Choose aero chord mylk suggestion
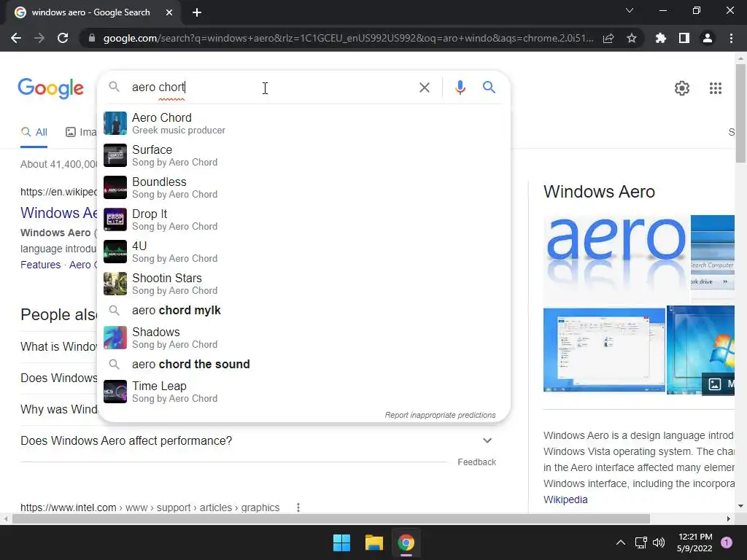The width and height of the screenshot is (747, 560). (304, 311)
